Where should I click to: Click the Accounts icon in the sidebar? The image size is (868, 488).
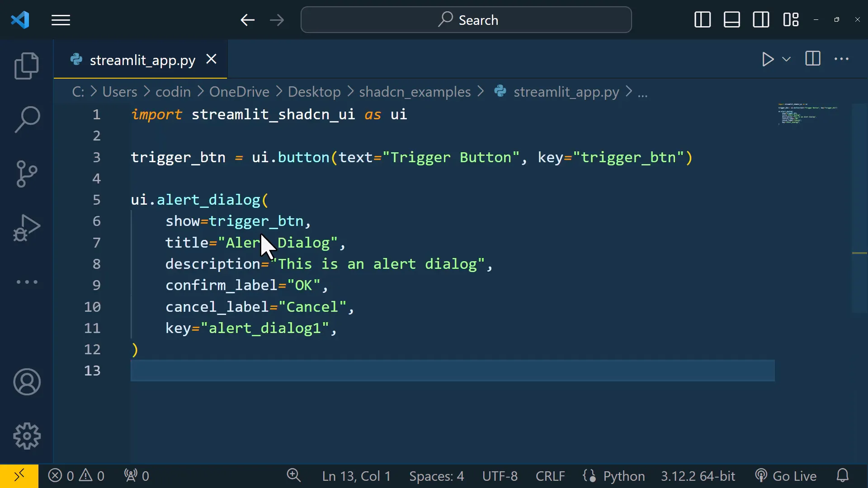click(26, 382)
